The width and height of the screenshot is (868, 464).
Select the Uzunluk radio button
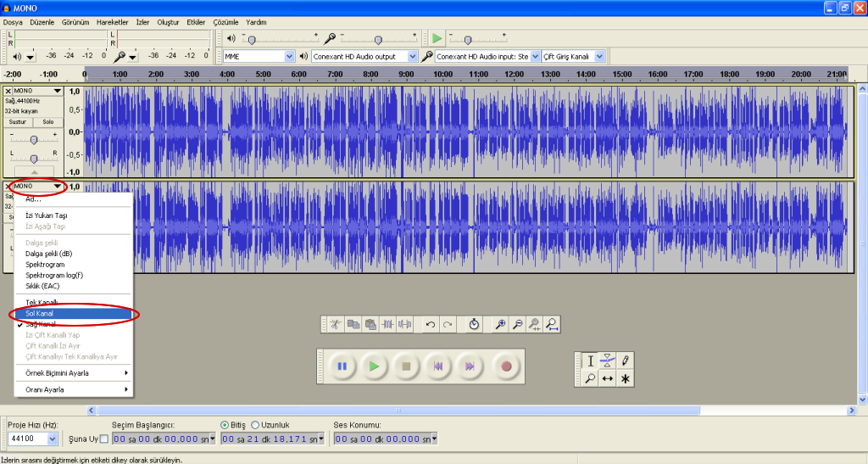255,425
